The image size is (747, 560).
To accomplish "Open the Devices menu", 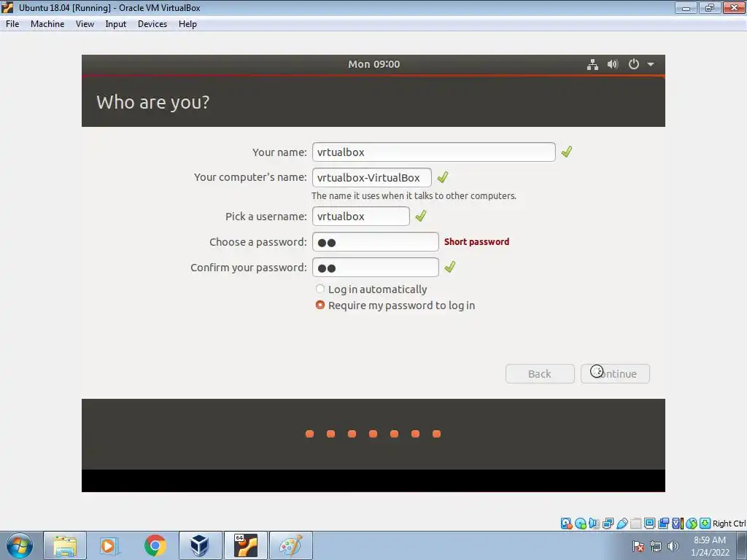I will point(152,24).
